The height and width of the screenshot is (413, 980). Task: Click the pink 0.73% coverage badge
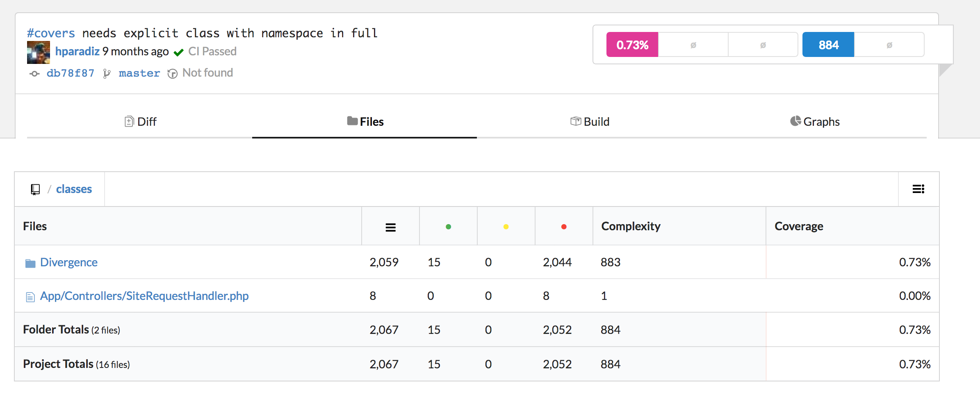632,45
